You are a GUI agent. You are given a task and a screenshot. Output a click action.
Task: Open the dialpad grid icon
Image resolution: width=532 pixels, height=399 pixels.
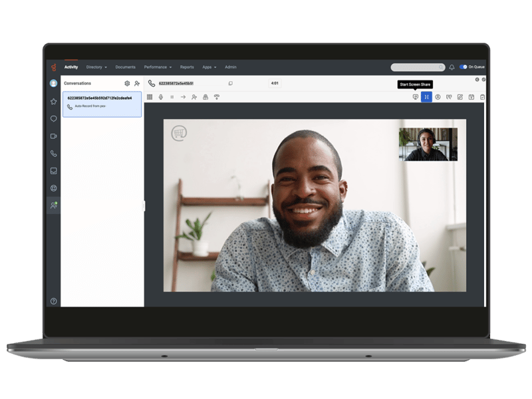(x=150, y=97)
